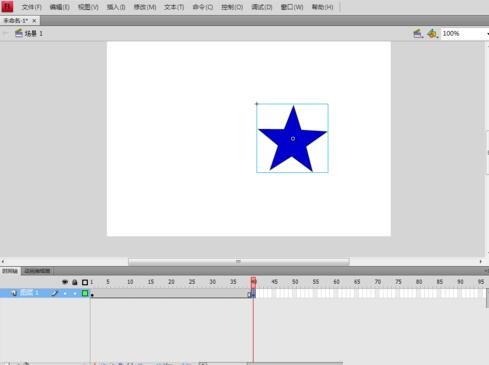Select the 图层 1 layer name
Screen dimensions: 489x365
29,293
